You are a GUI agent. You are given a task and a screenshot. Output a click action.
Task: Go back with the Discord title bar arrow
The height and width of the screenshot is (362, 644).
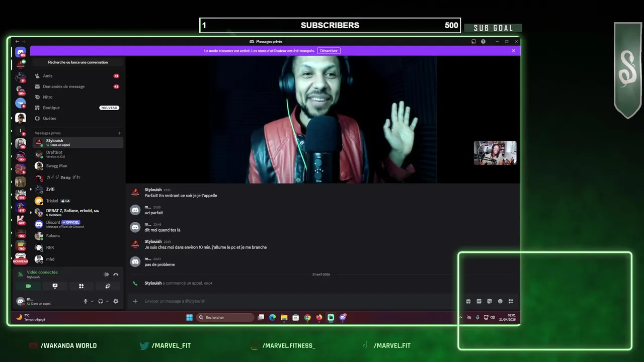click(x=17, y=42)
